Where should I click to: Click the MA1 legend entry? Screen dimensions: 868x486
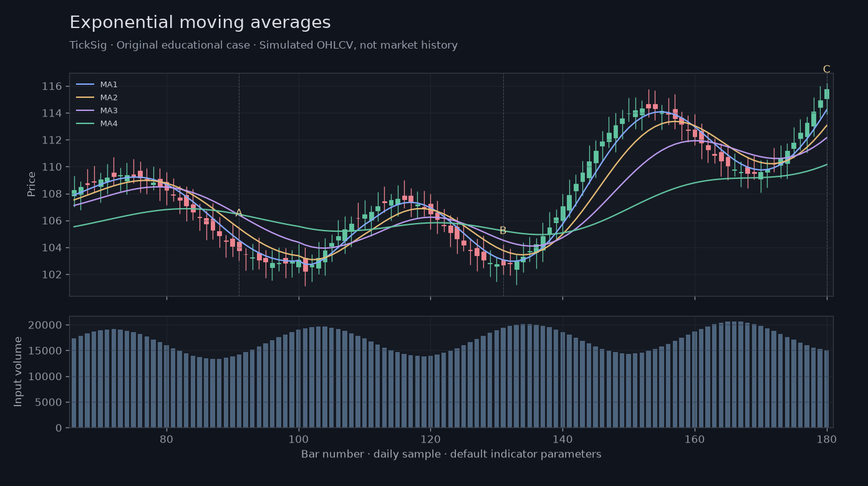[97, 85]
